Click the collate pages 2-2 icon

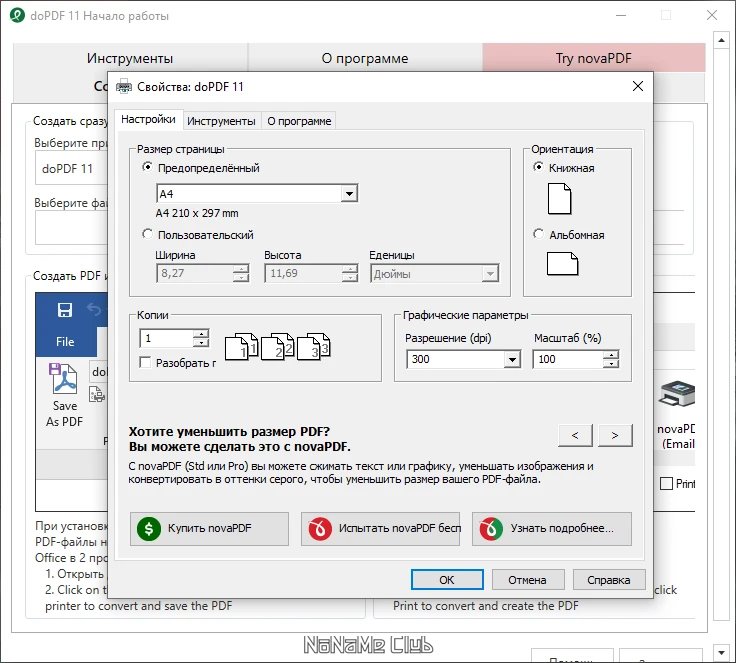(277, 346)
